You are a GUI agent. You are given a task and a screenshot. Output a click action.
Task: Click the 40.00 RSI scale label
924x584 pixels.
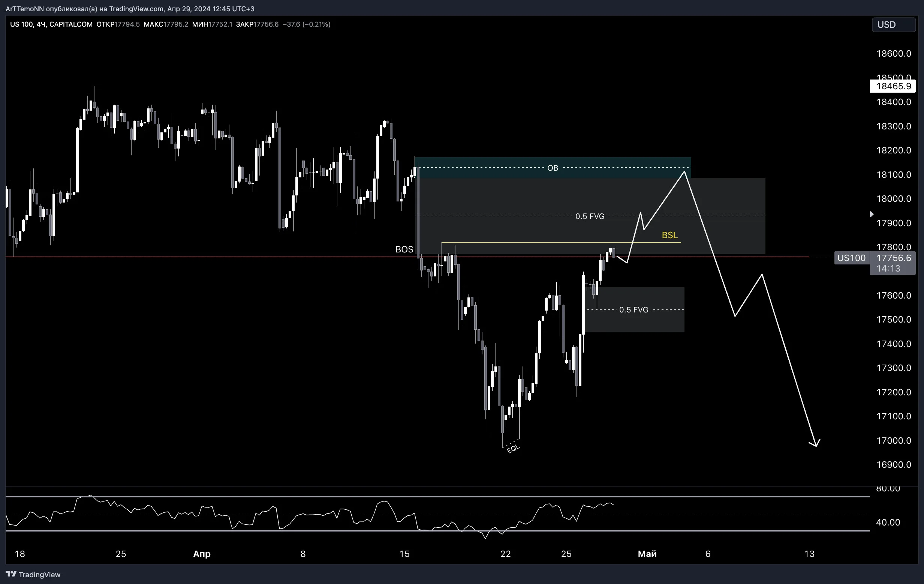pos(888,522)
